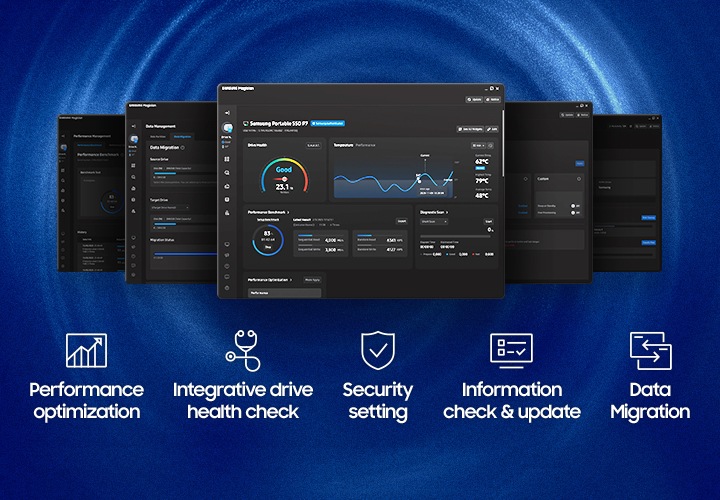
Task: Select the tab left of Data Migration tab
Action: (x=158, y=137)
